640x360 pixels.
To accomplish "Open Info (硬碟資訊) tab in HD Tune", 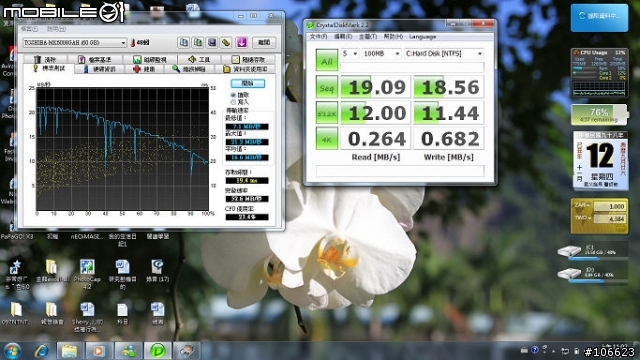I will click(x=100, y=69).
